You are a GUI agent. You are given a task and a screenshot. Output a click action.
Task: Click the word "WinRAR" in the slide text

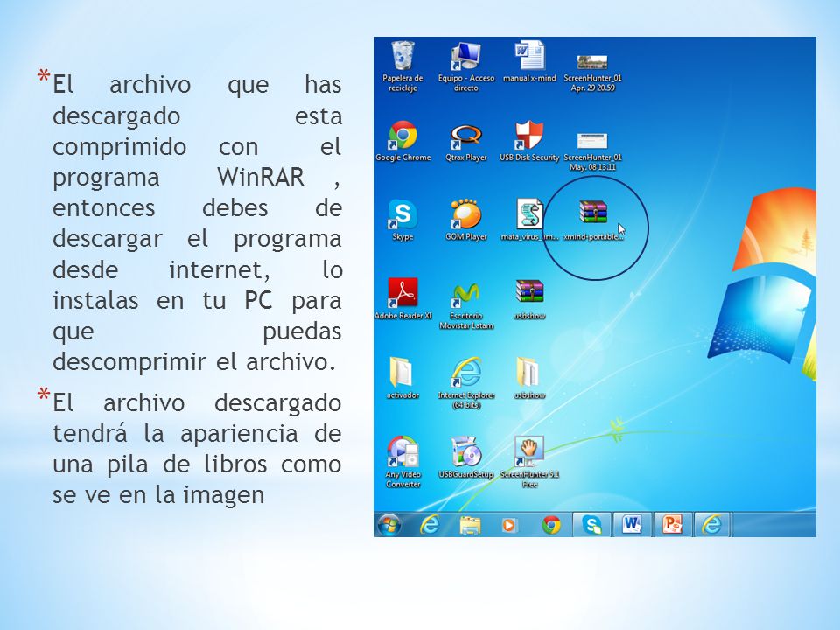261,178
